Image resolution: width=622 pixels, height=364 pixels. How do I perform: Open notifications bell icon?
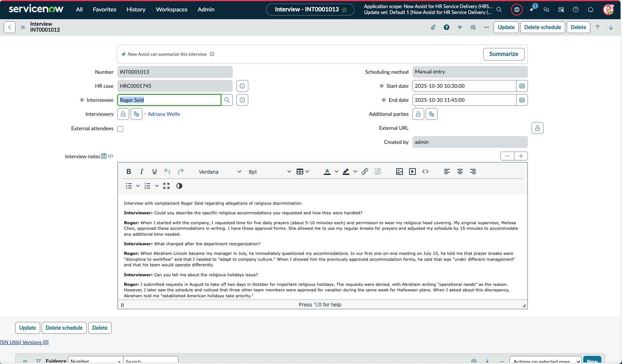591,10
